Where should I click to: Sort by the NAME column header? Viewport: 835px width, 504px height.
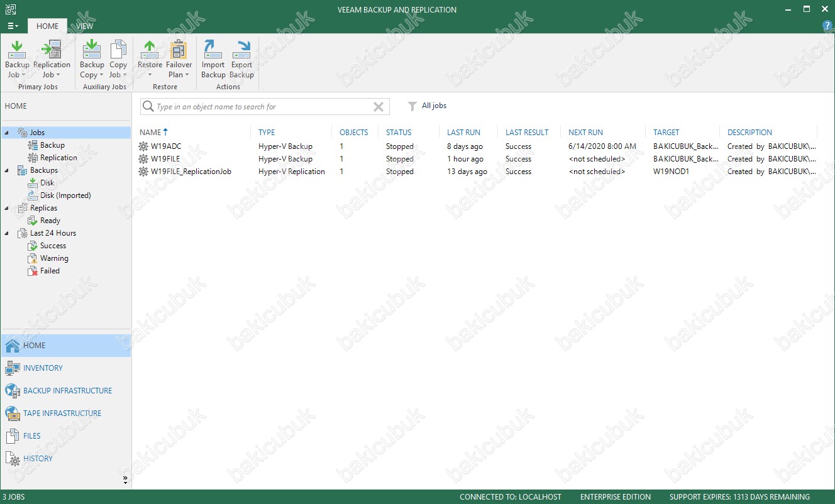pyautogui.click(x=150, y=133)
